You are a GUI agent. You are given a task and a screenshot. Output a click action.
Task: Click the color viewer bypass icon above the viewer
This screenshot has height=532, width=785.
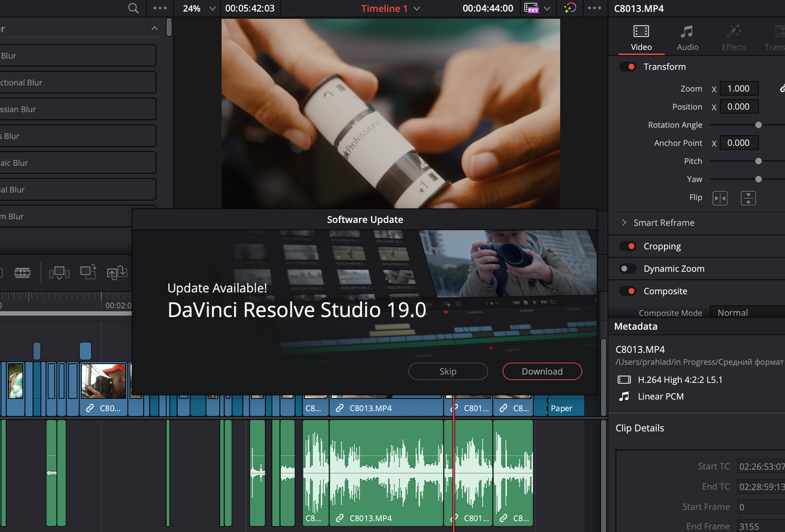[x=570, y=8]
